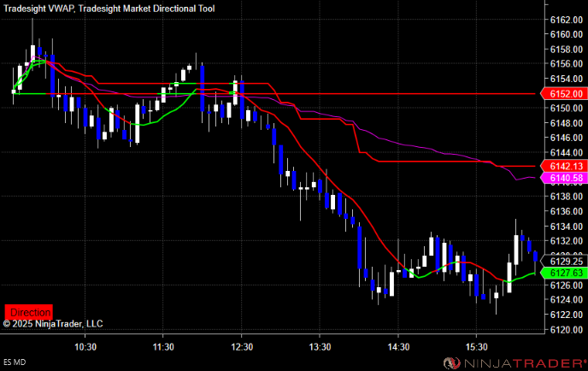Select the 6152.00 red price marker
The height and width of the screenshot is (371, 588).
pyautogui.click(x=563, y=94)
